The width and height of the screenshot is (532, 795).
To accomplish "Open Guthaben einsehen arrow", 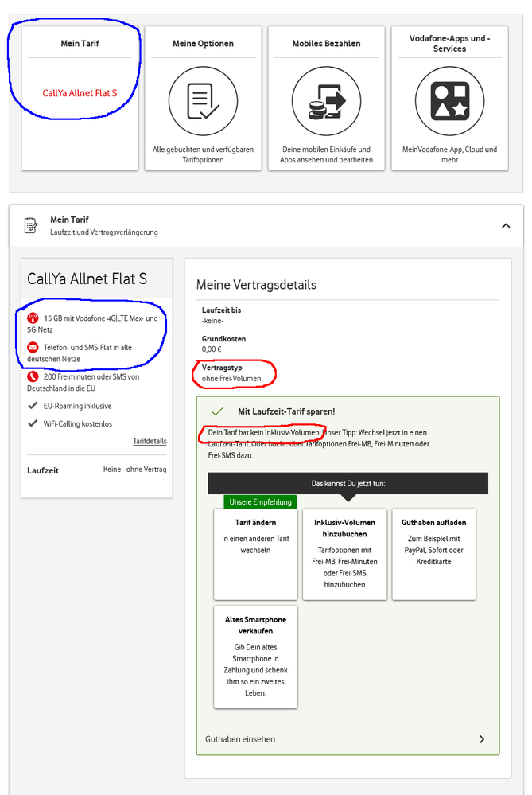I will coord(482,739).
